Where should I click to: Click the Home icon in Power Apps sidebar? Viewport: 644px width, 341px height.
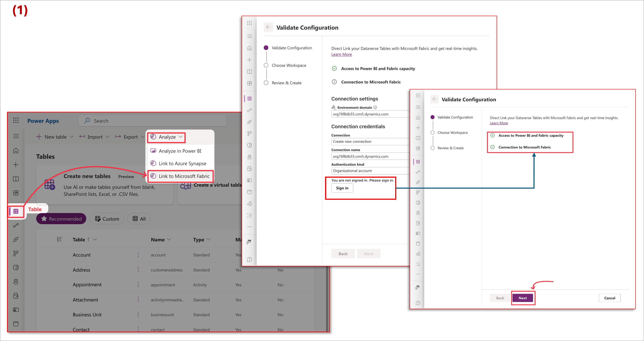click(x=16, y=151)
